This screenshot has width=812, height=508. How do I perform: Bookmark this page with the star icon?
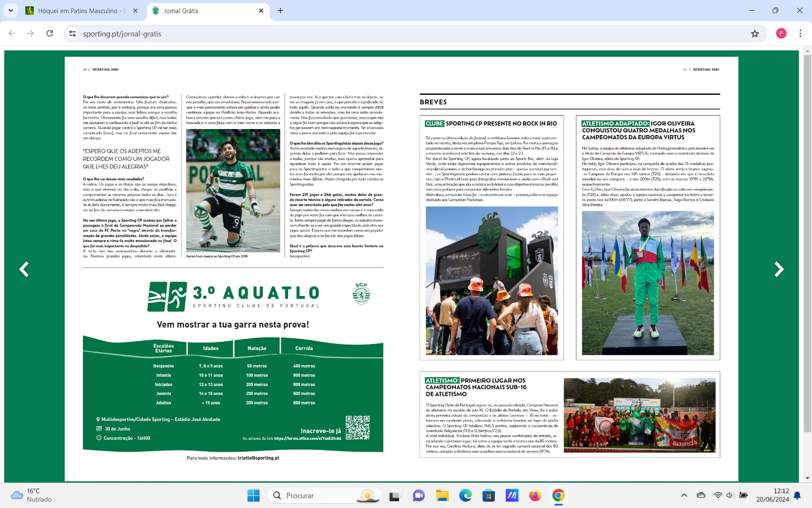point(755,33)
